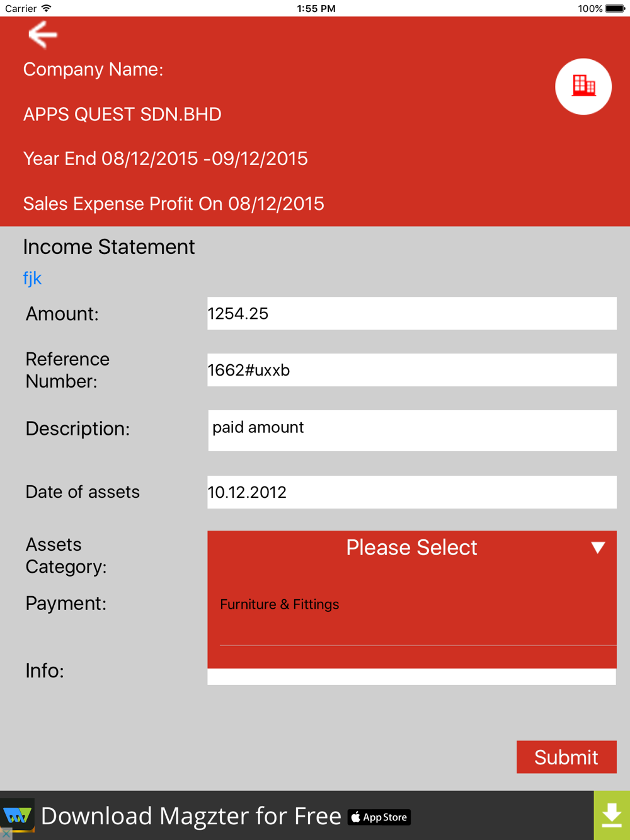Tap the back arrow icon

tap(43, 34)
